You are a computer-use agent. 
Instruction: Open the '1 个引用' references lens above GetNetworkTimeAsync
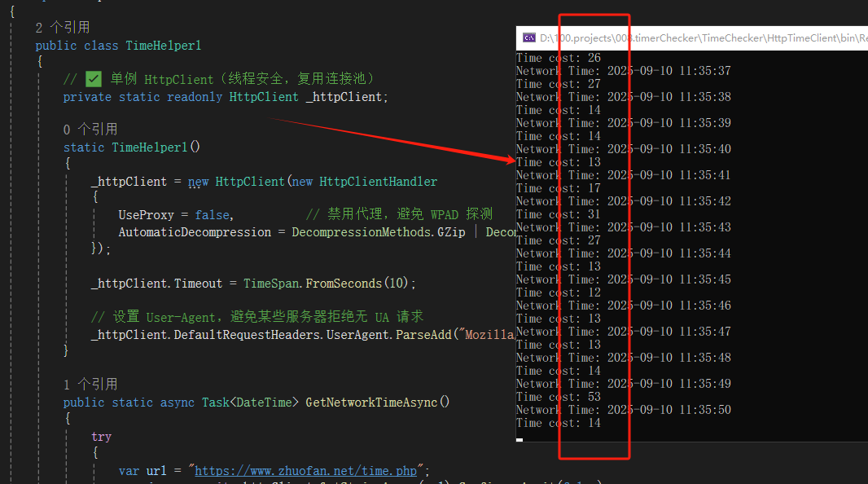click(x=90, y=385)
